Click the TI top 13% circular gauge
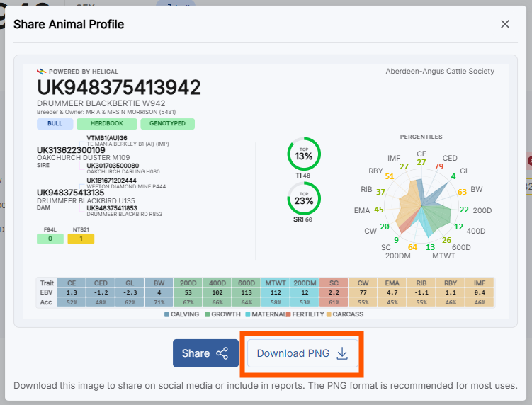The height and width of the screenshot is (405, 532). tap(304, 154)
